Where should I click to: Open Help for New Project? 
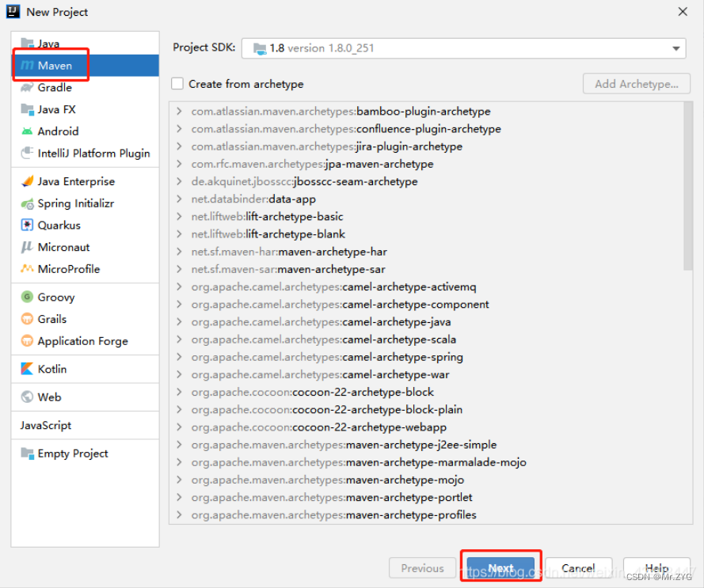tap(656, 567)
